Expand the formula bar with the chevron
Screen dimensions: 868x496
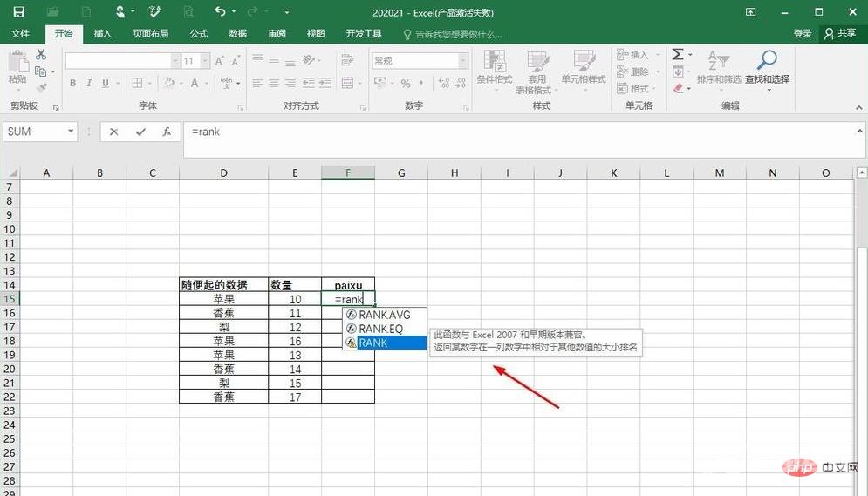(860, 131)
